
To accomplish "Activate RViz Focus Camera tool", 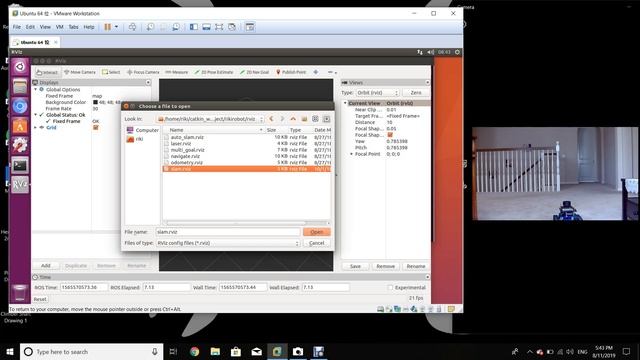I will [x=143, y=72].
